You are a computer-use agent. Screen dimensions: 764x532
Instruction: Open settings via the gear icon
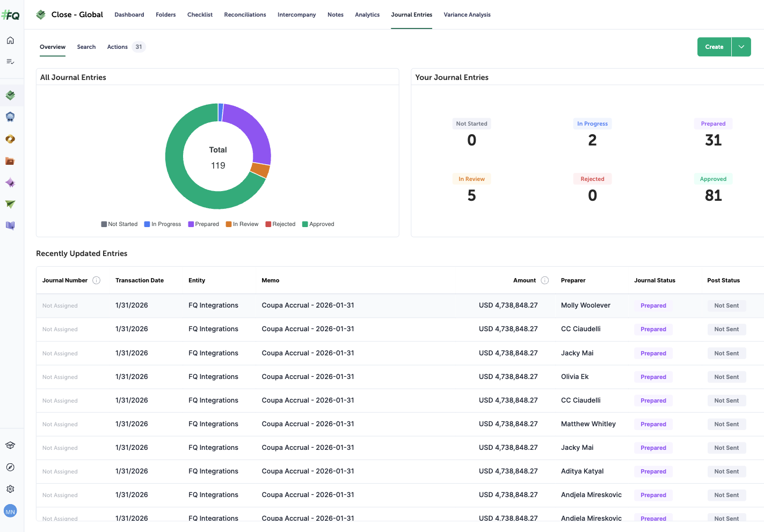point(10,489)
